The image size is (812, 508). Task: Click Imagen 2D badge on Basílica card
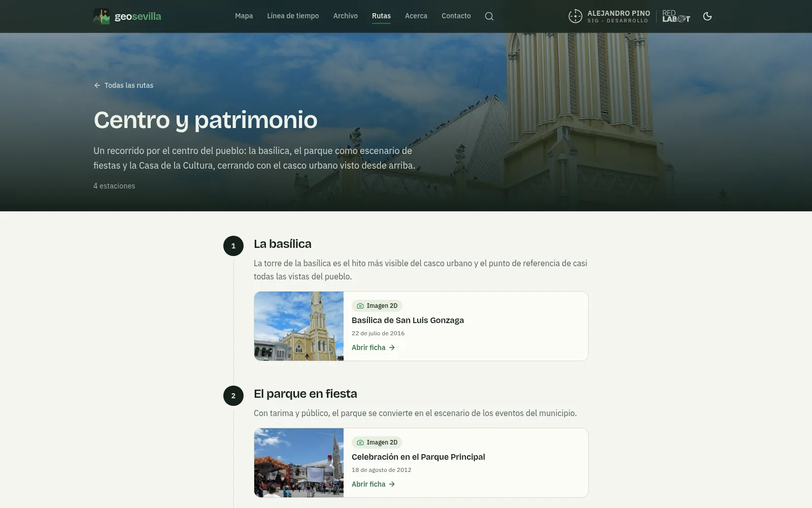pos(377,306)
